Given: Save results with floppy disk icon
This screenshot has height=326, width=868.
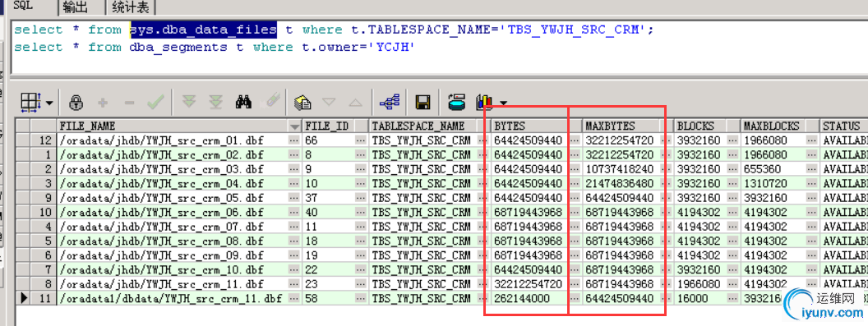Looking at the screenshot, I should pos(423,103).
